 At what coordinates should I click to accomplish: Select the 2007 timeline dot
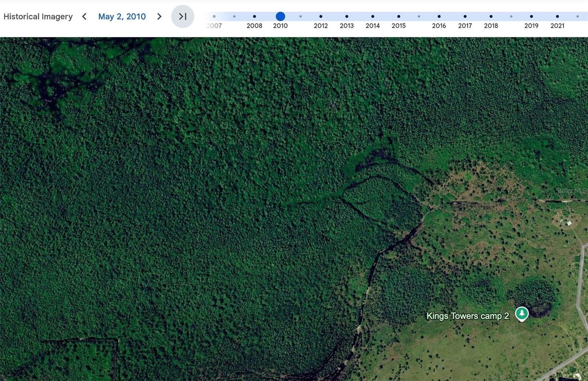coord(214,17)
